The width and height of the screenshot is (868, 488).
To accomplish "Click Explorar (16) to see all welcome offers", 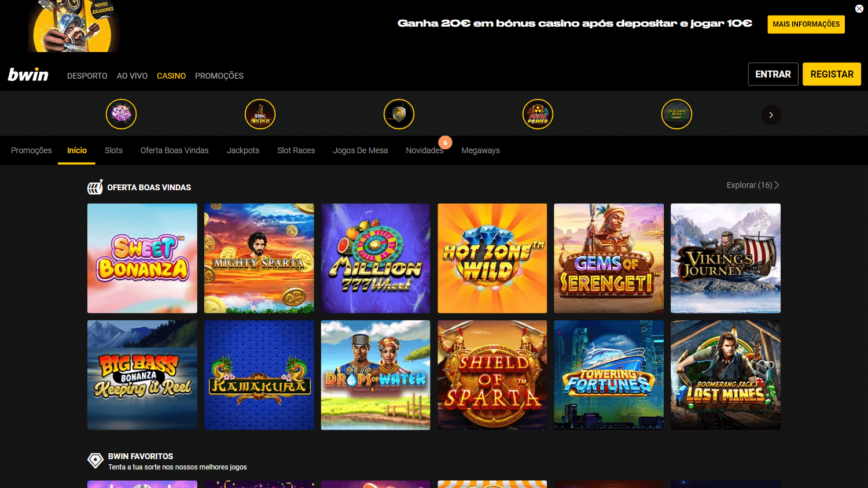I will click(x=751, y=185).
